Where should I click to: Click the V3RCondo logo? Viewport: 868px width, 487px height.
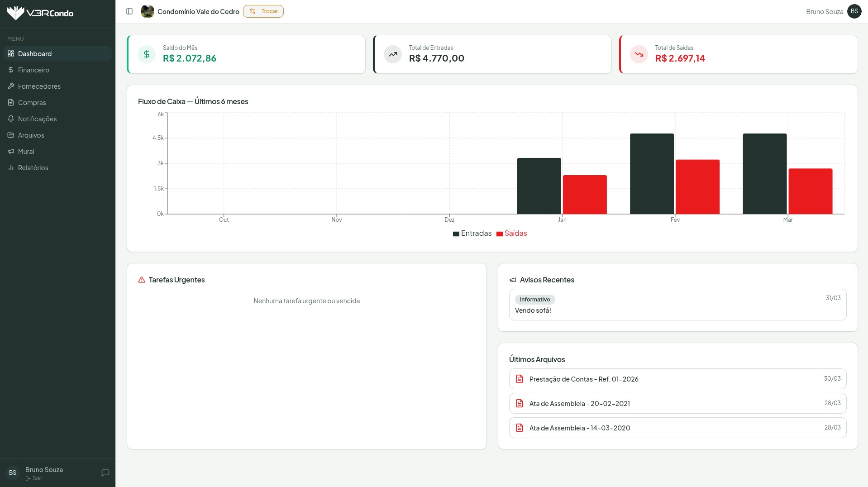tap(40, 13)
